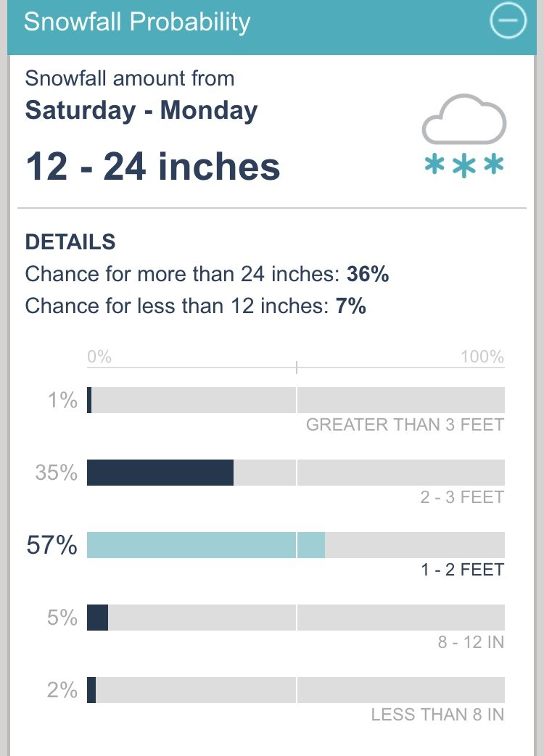The height and width of the screenshot is (756, 544).
Task: Select the 2 - 3 FEET label
Action: [x=462, y=497]
